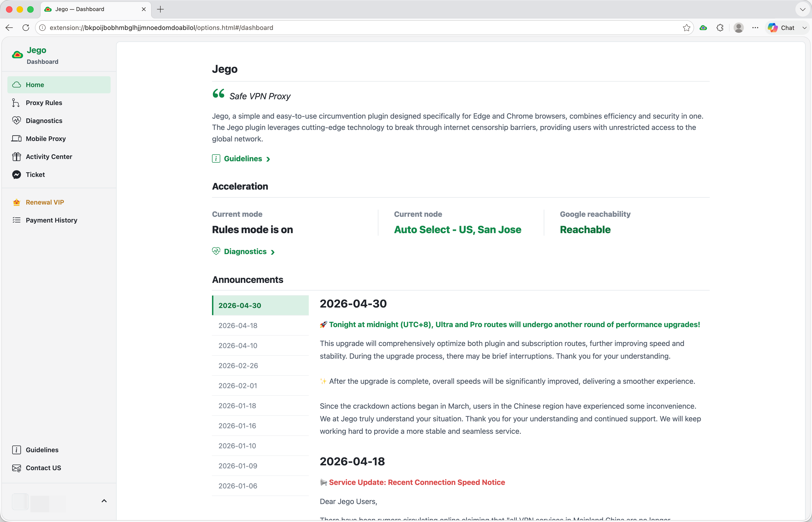Select the 2026-04-10 announcement tab
Screen dimensions: 812x522
tap(260, 345)
